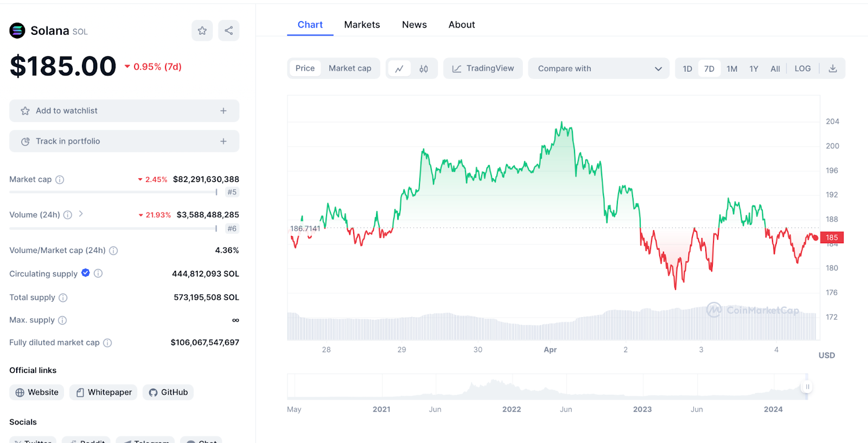Click the 186.7141 baseline price label
The height and width of the screenshot is (443, 868).
305,229
